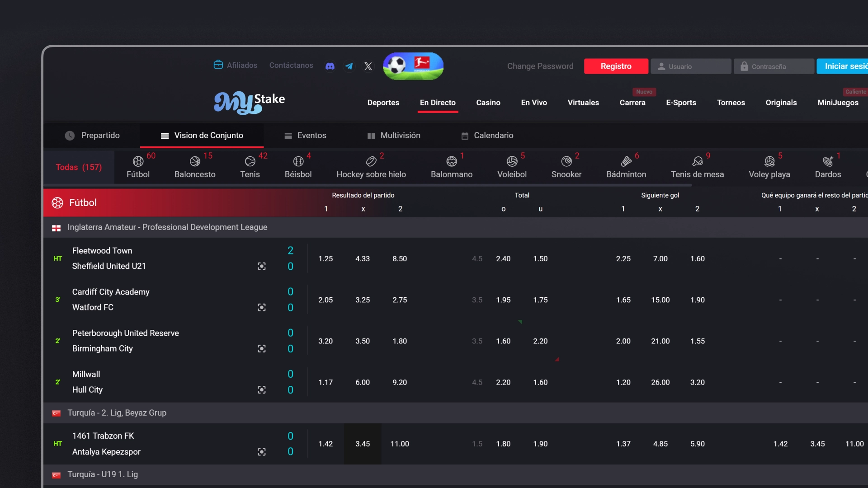
Task: Click the Iniciar sesión button
Action: [843, 66]
